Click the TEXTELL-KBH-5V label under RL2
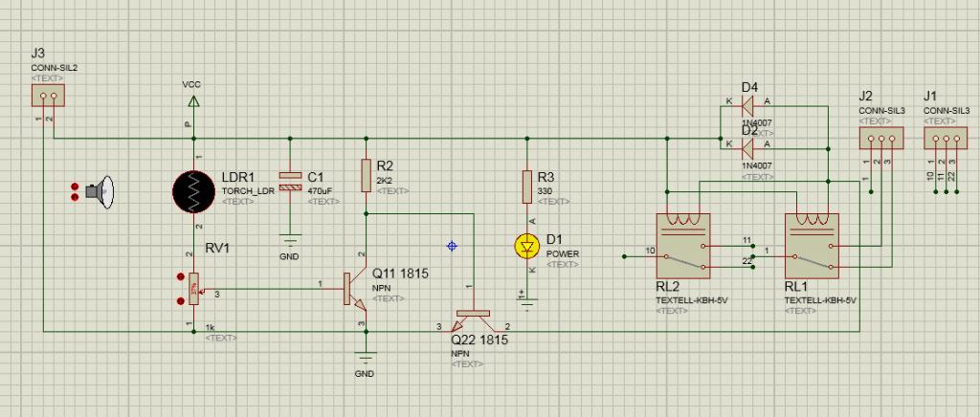Viewport: 980px width, 417px height. click(692, 300)
